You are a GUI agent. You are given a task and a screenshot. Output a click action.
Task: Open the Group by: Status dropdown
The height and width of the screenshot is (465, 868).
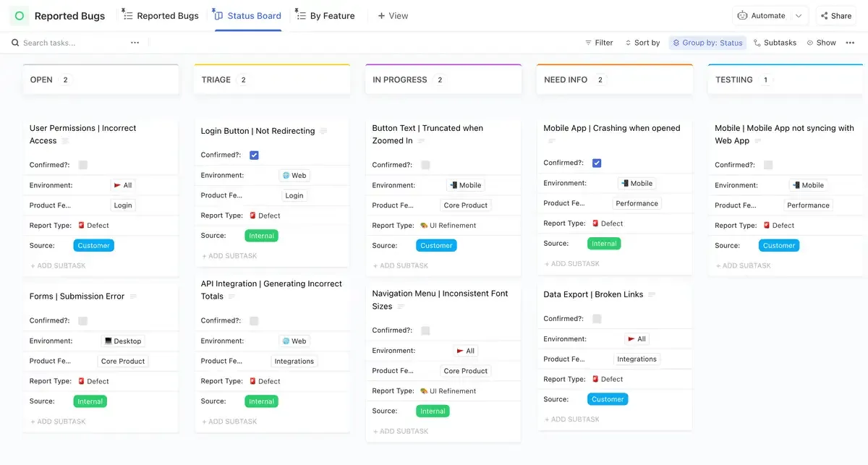pos(707,43)
